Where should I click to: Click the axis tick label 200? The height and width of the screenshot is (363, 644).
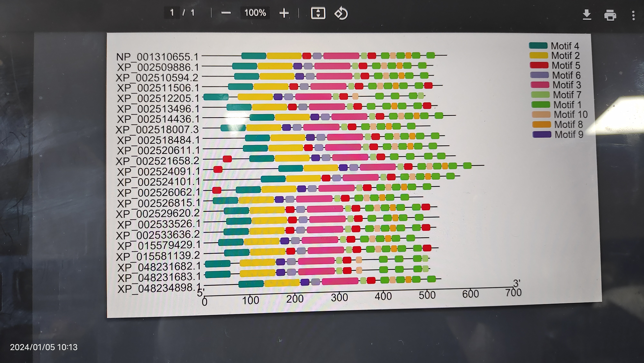coord(295,299)
